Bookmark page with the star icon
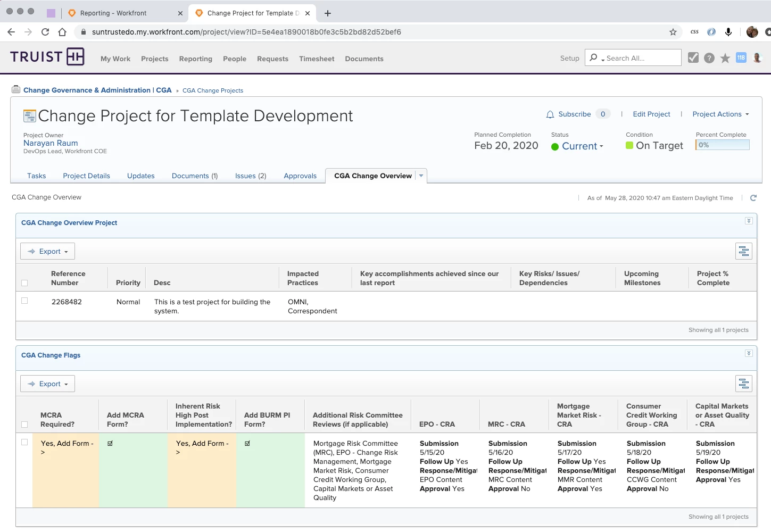The image size is (771, 532). (673, 32)
